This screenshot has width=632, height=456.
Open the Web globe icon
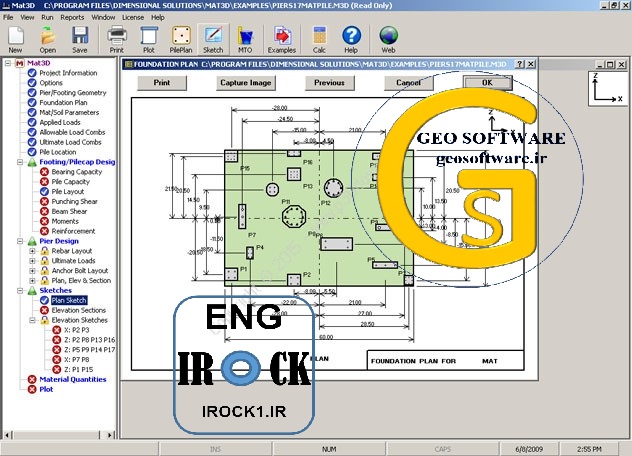click(388, 40)
